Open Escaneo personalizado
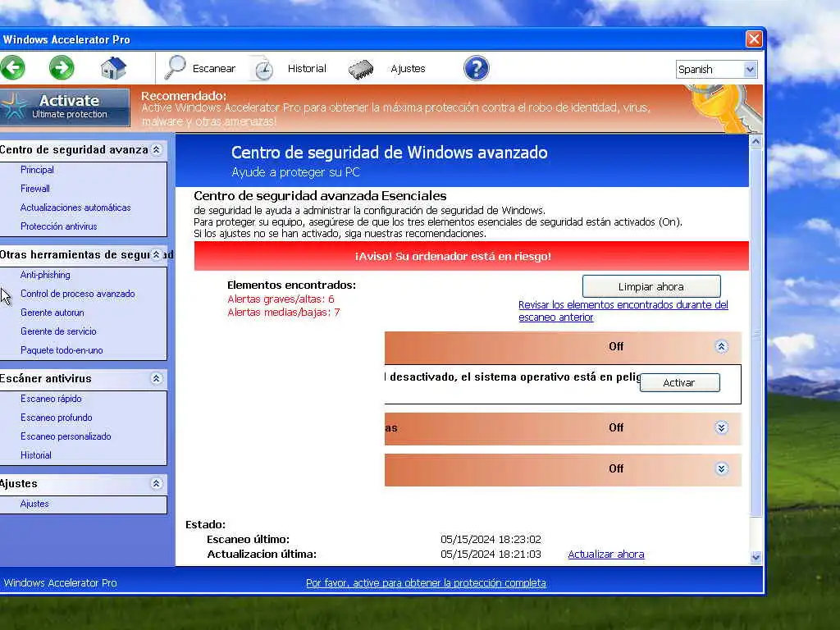The height and width of the screenshot is (630, 840). click(66, 436)
